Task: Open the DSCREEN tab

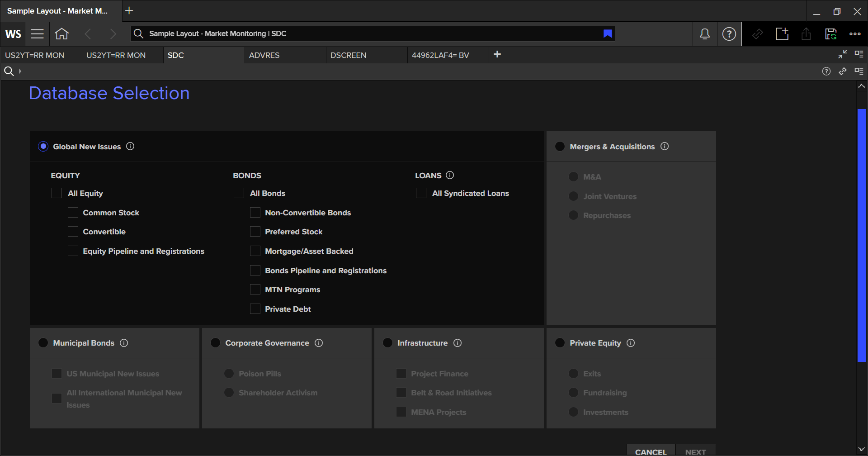Action: click(x=366, y=55)
